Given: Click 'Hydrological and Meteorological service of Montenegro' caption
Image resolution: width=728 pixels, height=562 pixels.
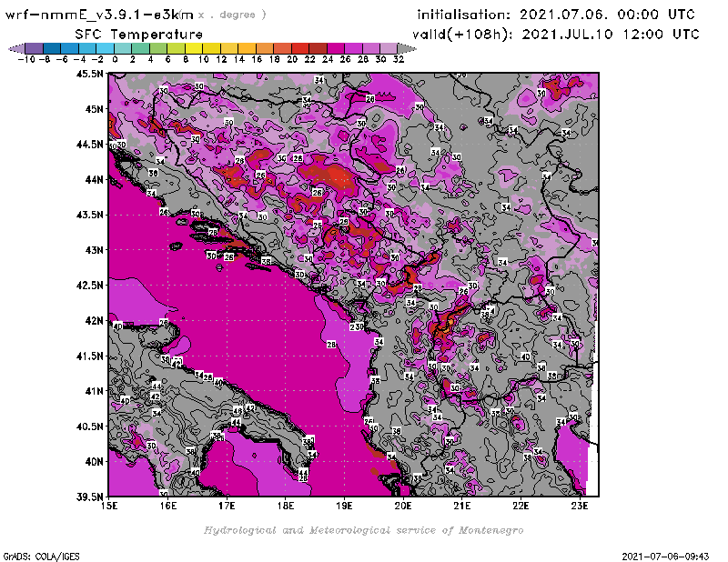Looking at the screenshot, I should click(x=363, y=530).
